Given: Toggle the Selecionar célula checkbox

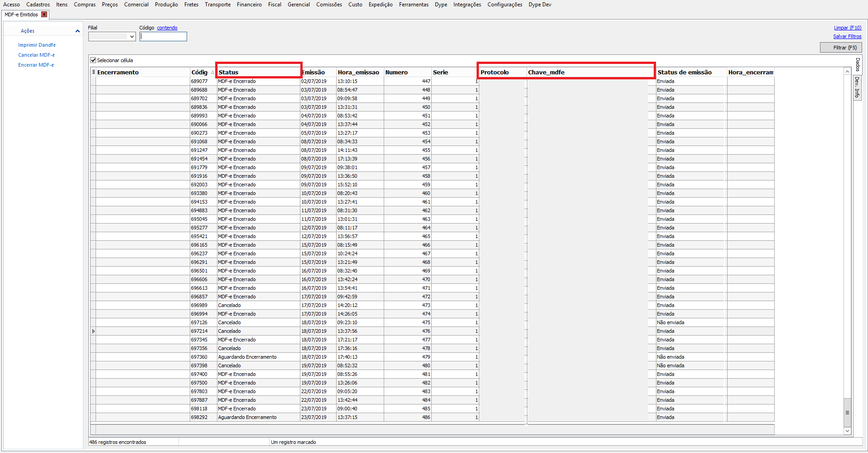Looking at the screenshot, I should point(93,60).
